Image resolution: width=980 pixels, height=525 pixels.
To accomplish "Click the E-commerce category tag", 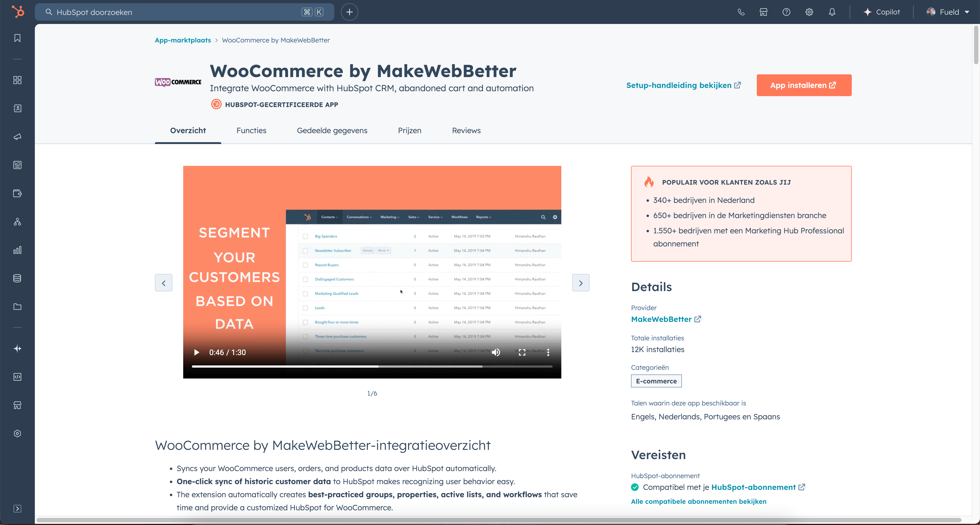I will tap(656, 381).
